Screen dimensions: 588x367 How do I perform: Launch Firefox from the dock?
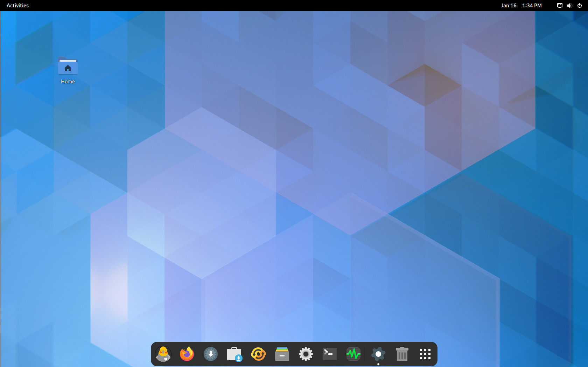coord(187,354)
